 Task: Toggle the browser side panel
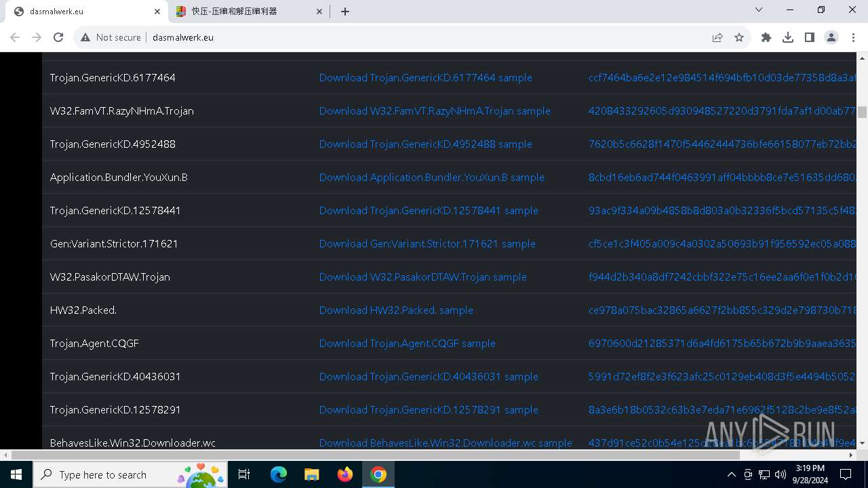click(810, 37)
